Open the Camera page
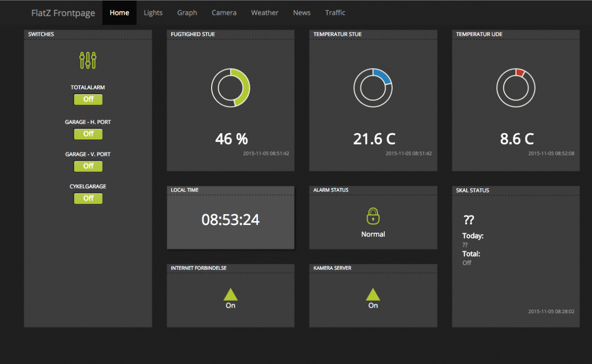Viewport: 592px width, 364px height. click(224, 13)
